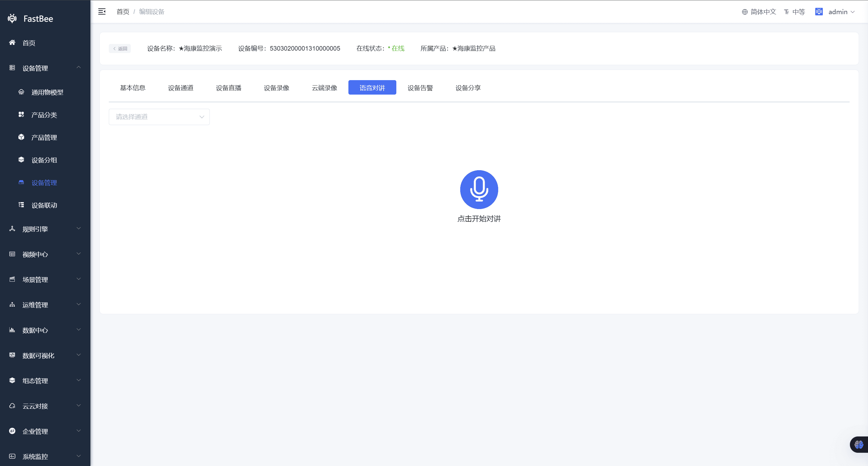Open 通用物模型 sidebar item
Viewport: 868px width, 466px height.
point(45,92)
